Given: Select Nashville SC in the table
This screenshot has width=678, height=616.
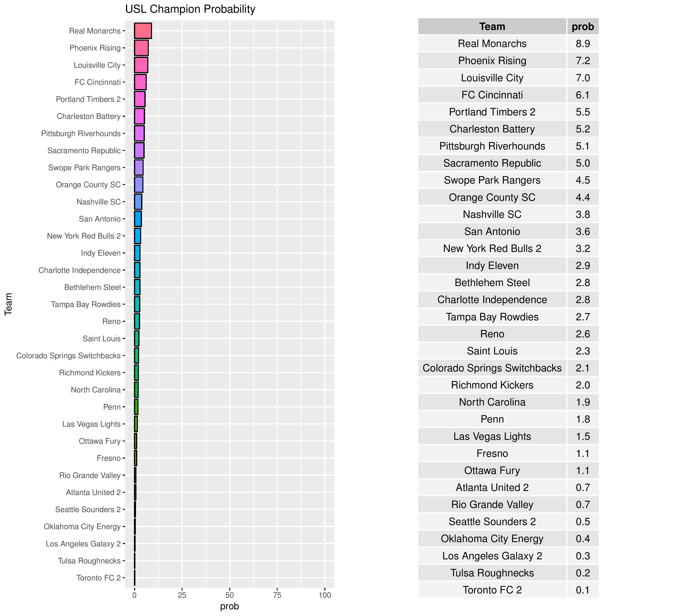Looking at the screenshot, I should (x=492, y=214).
